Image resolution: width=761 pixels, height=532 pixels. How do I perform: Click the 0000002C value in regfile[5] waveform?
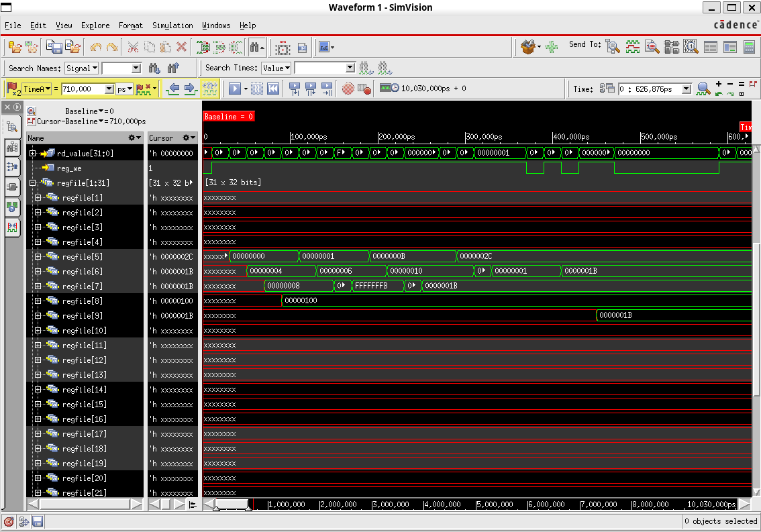click(476, 256)
